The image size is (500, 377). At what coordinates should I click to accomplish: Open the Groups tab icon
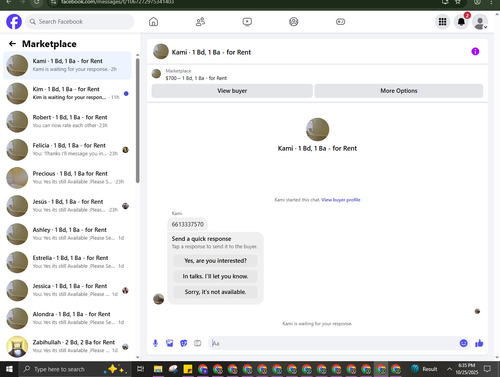[x=294, y=22]
